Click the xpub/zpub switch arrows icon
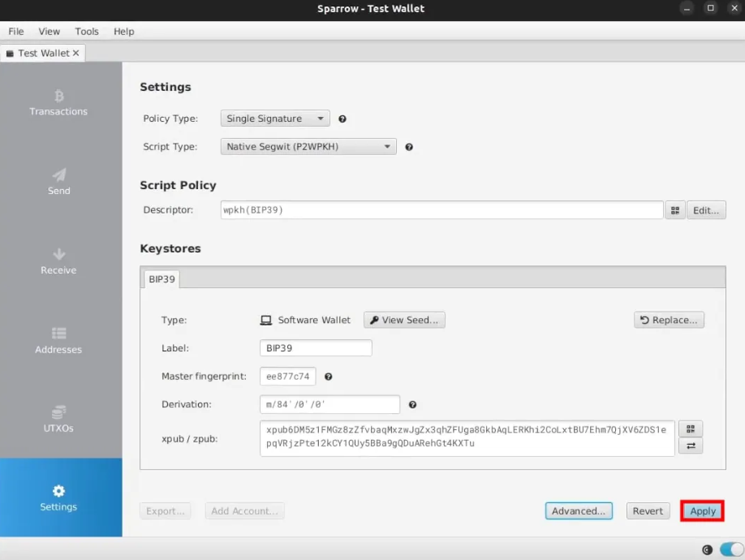Screen dimensions: 745x560 [x=691, y=446]
